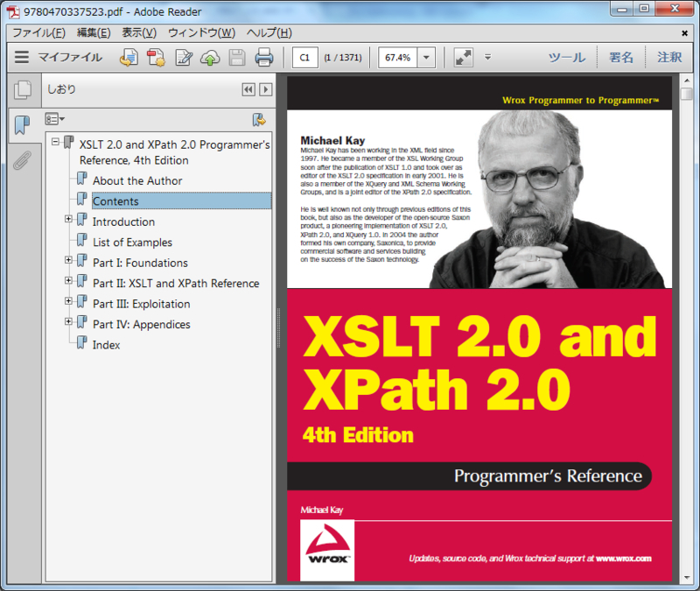Select the Contents bookmark
This screenshot has height=591, width=700.
pos(118,201)
